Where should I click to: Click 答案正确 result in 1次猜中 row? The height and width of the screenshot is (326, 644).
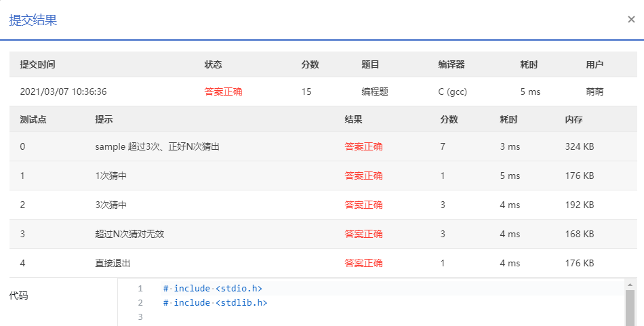(x=363, y=176)
